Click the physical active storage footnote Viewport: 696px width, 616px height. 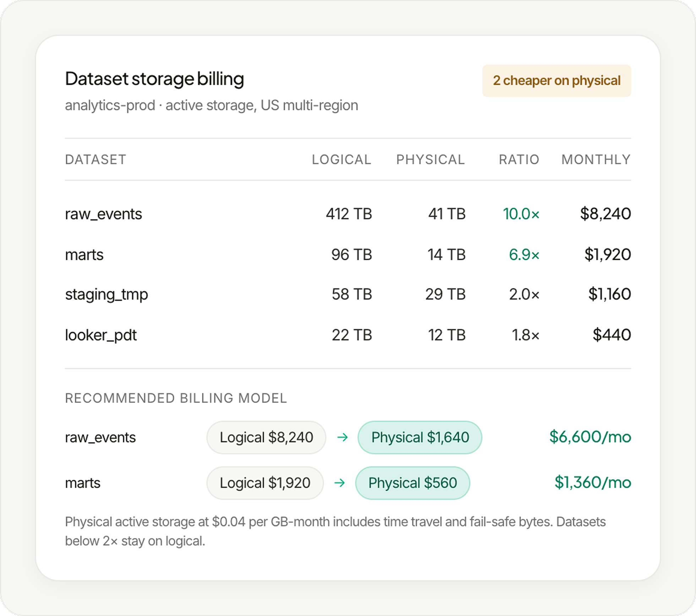click(335, 532)
